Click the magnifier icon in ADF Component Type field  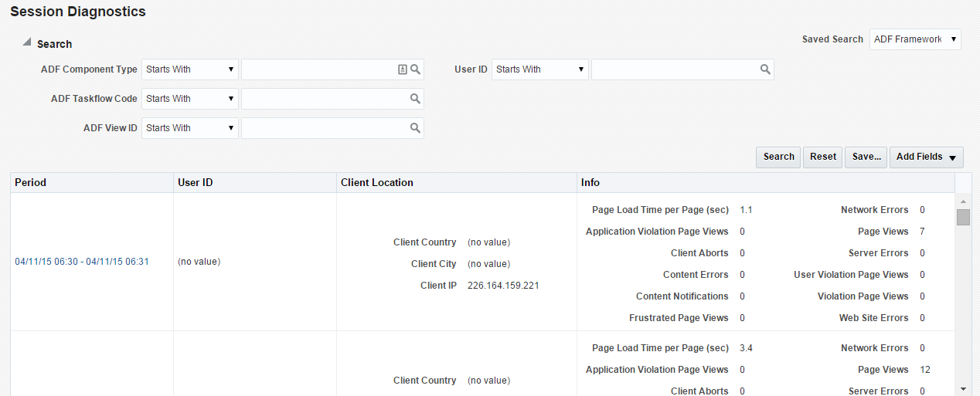pos(415,69)
